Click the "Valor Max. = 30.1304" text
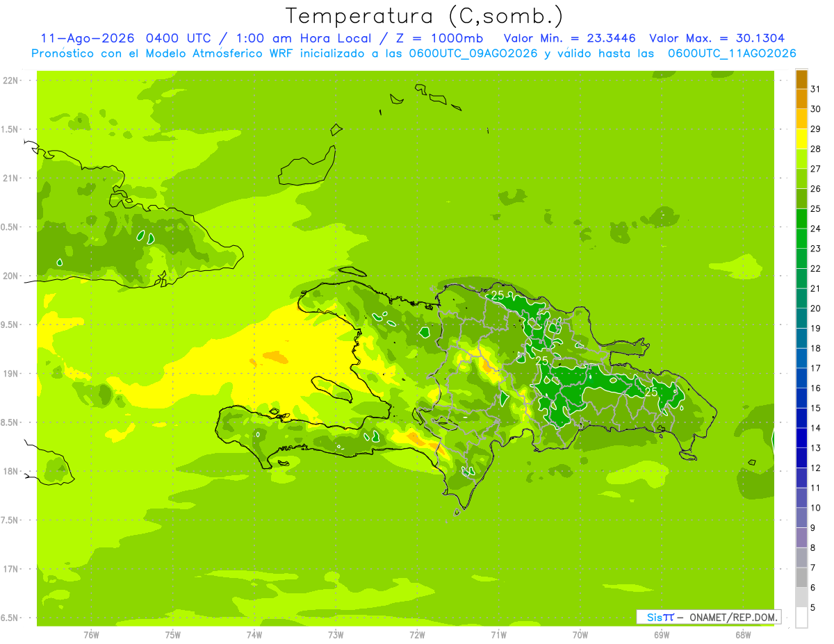 point(717,38)
